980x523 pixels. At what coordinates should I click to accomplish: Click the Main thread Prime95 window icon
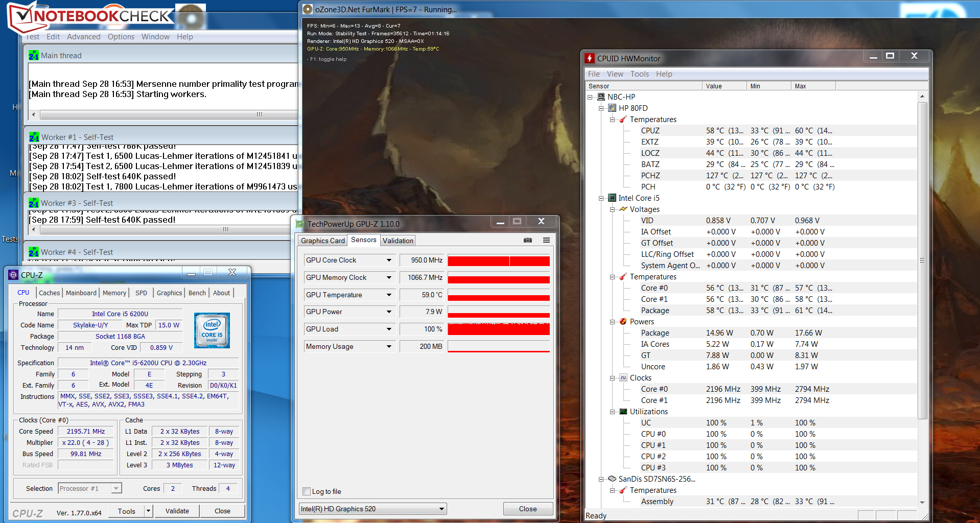point(34,55)
